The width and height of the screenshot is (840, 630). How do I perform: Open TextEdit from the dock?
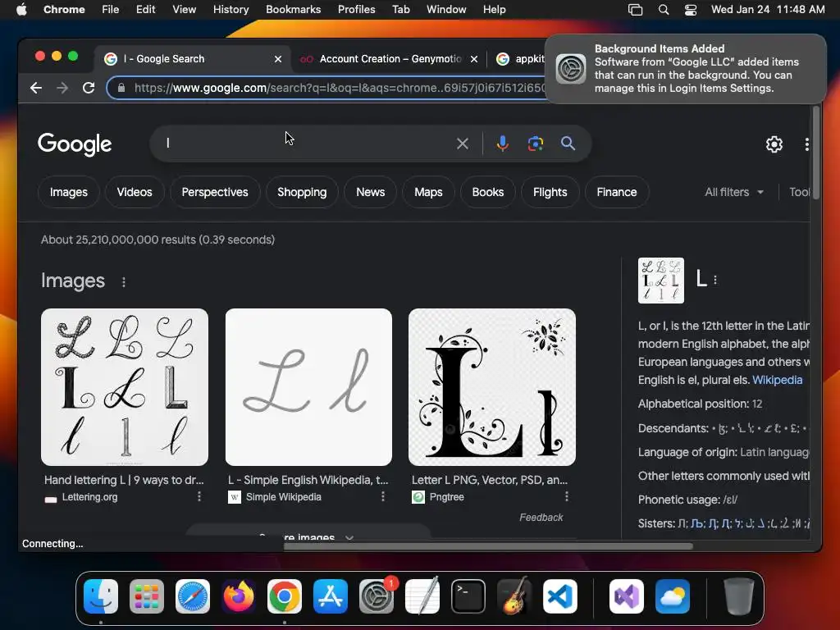(x=422, y=596)
